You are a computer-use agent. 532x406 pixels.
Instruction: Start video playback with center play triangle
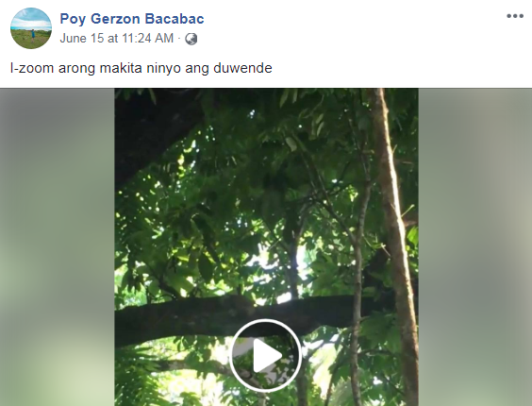tap(267, 355)
